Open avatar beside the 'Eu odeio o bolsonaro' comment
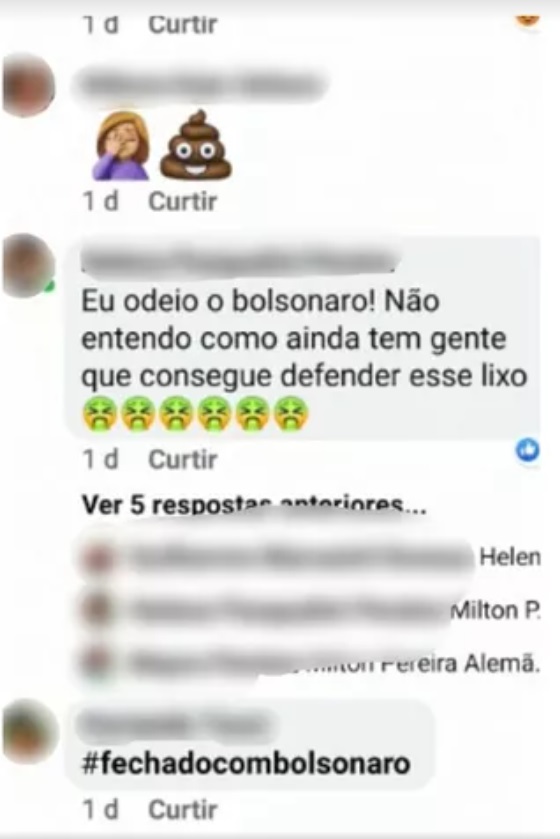 tap(28, 265)
